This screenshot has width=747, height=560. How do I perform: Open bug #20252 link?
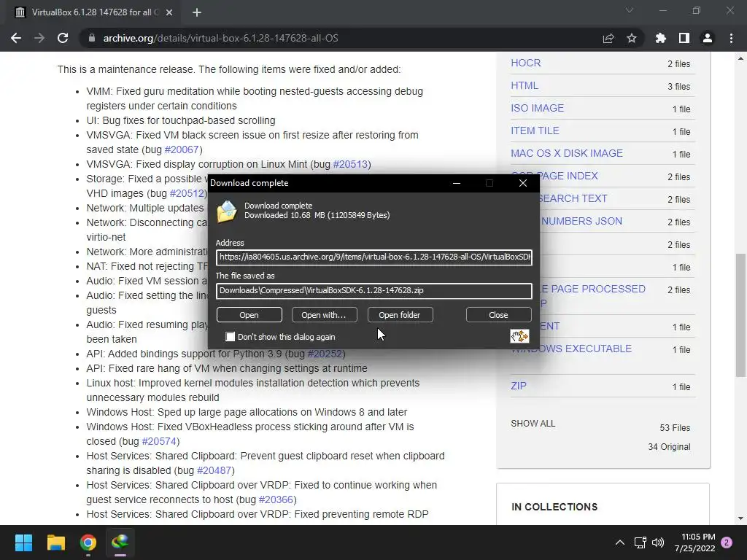click(325, 354)
